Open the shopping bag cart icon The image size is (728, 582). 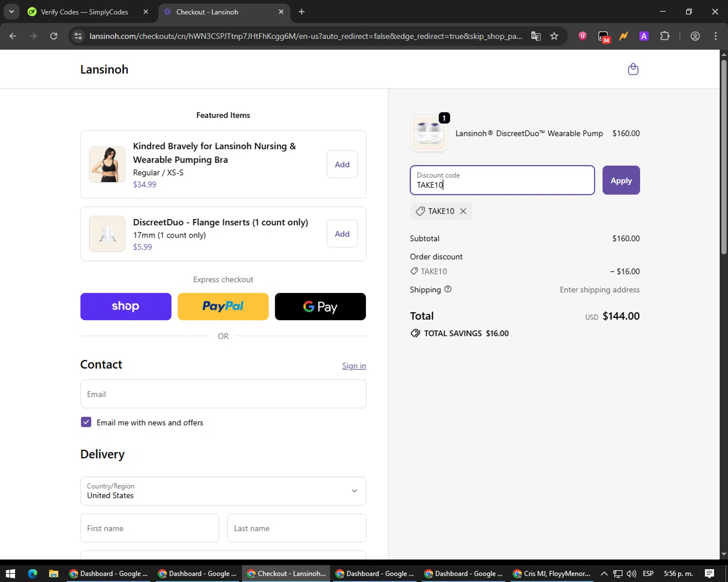(633, 69)
